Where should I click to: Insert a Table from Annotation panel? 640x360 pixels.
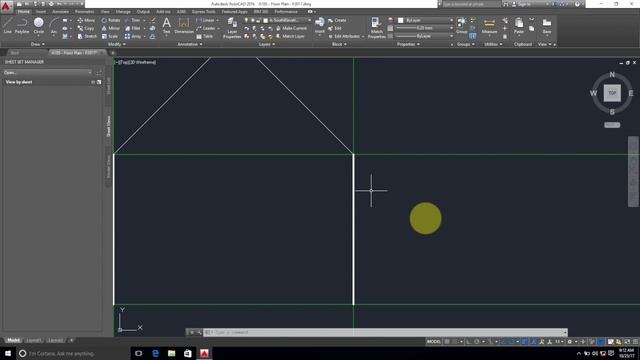pos(204,36)
